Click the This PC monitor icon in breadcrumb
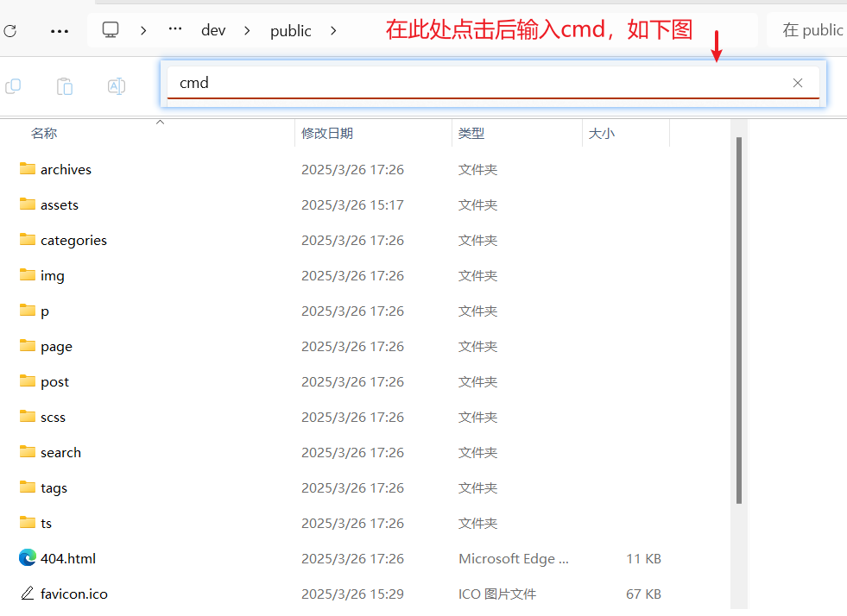 (111, 30)
